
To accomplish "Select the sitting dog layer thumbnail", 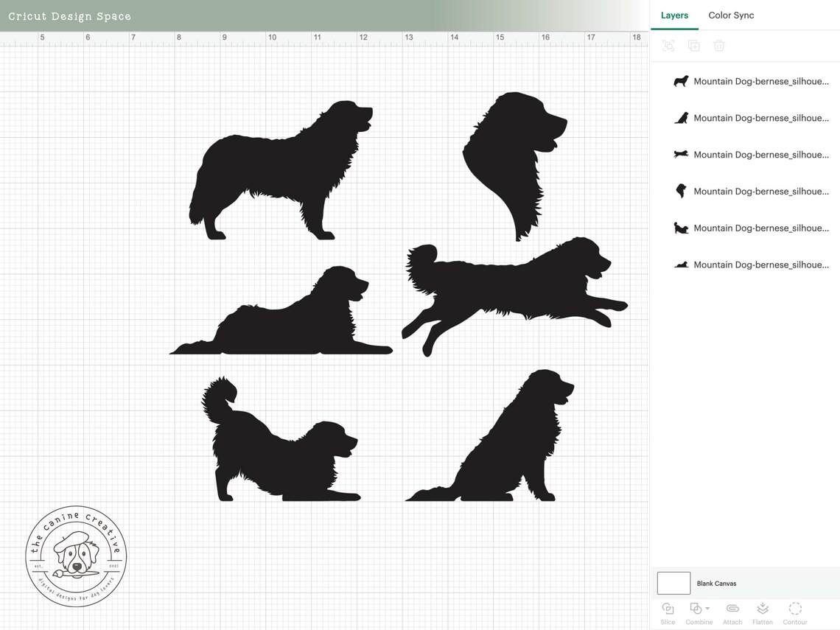I will coord(681,118).
